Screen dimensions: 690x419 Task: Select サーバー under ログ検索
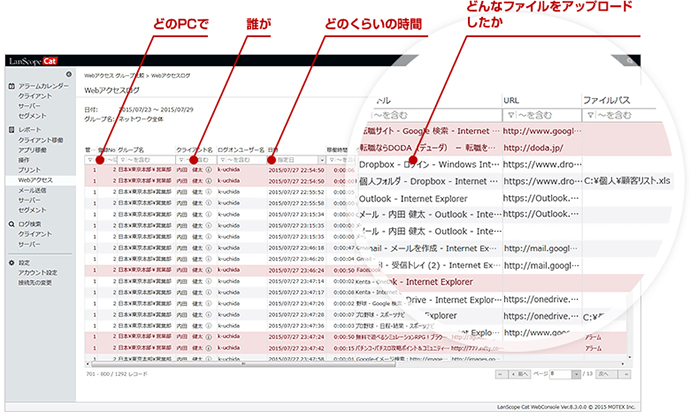pos(29,244)
